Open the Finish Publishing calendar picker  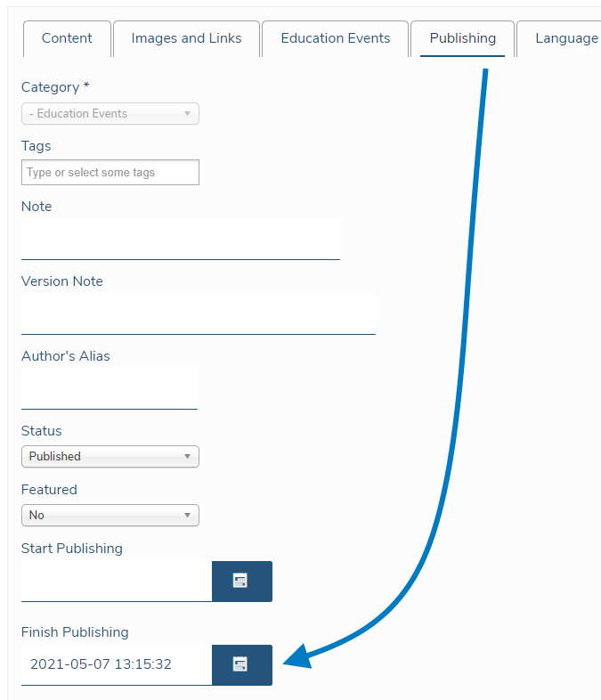[242, 664]
